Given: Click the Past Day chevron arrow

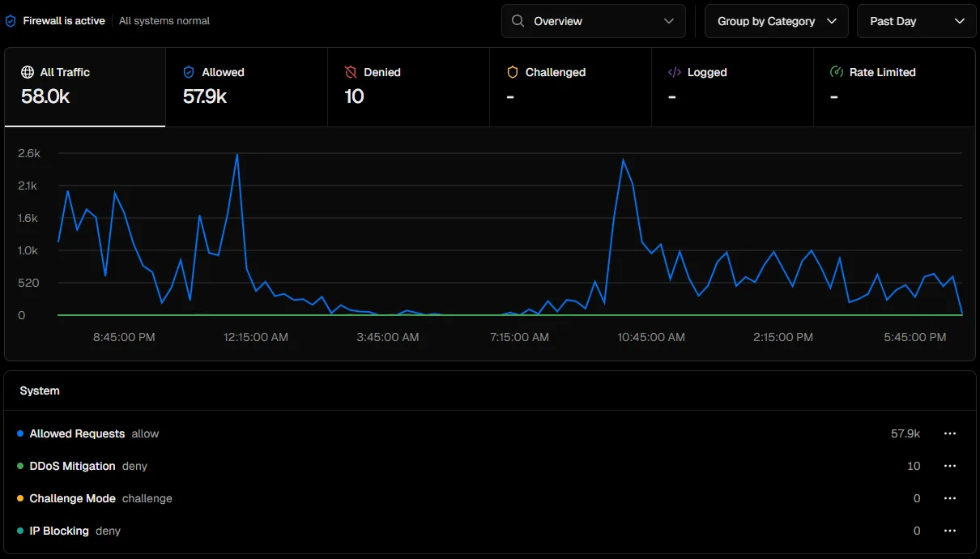Looking at the screenshot, I should tap(960, 21).
